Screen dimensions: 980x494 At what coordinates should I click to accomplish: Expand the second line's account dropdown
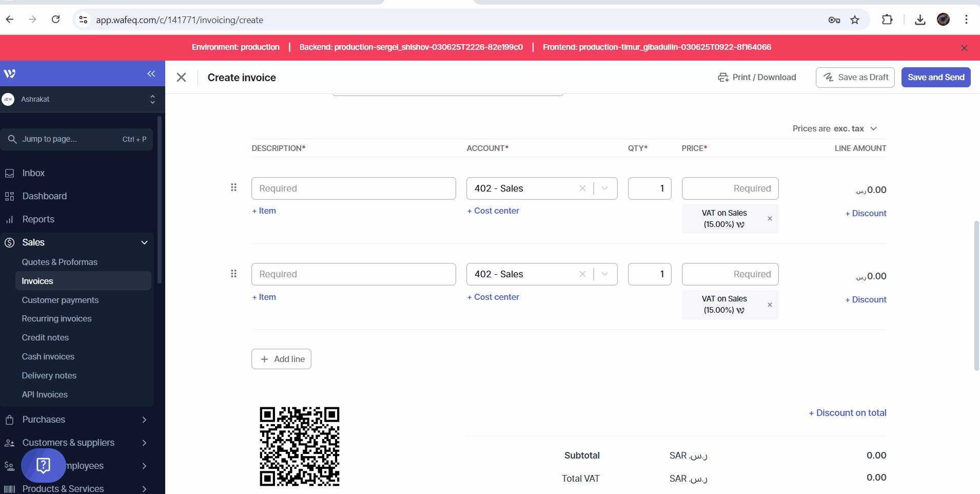[x=605, y=274]
